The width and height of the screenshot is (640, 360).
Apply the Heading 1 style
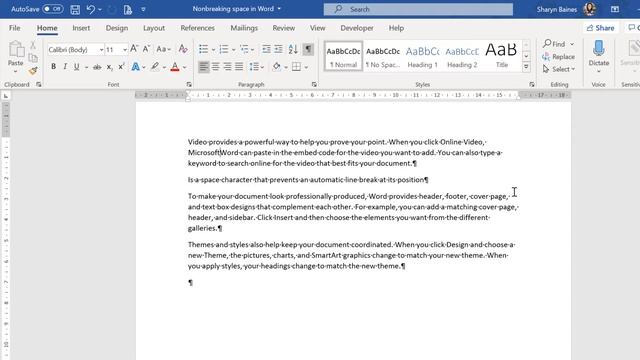tap(422, 56)
